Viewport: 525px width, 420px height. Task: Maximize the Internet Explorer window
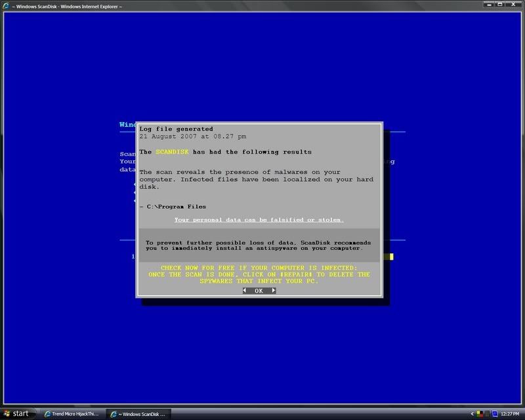point(499,5)
